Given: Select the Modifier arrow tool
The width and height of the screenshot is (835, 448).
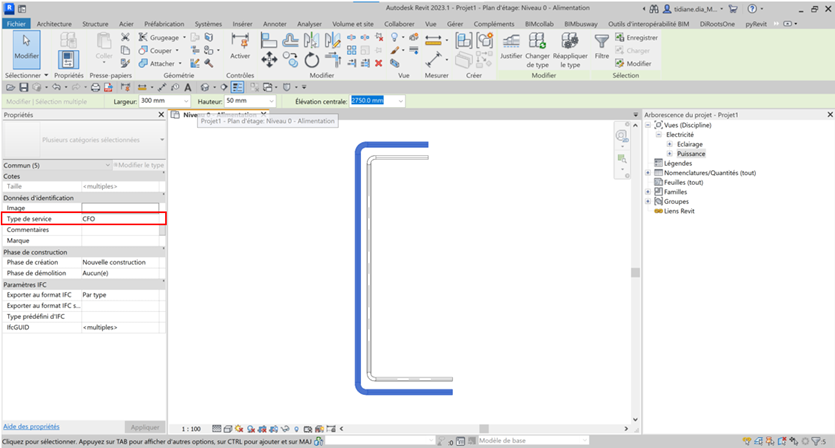Looking at the screenshot, I should click(x=26, y=47).
